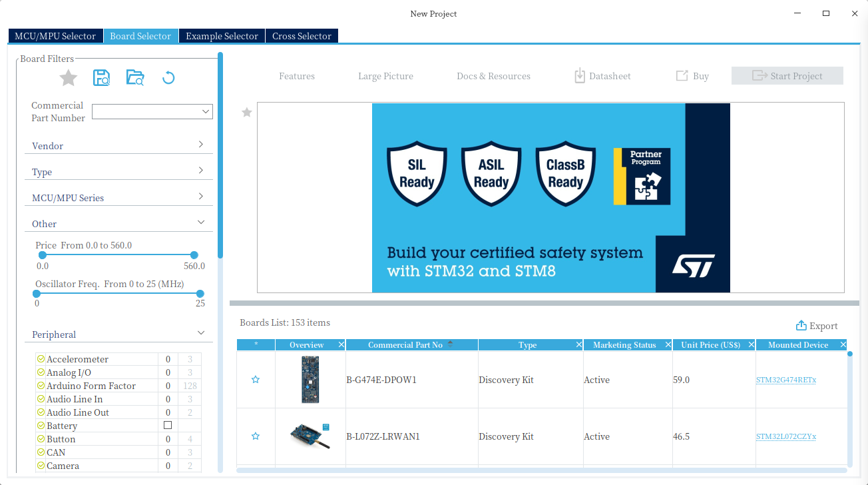
Task: Select the Board Selector tab
Action: coord(140,36)
